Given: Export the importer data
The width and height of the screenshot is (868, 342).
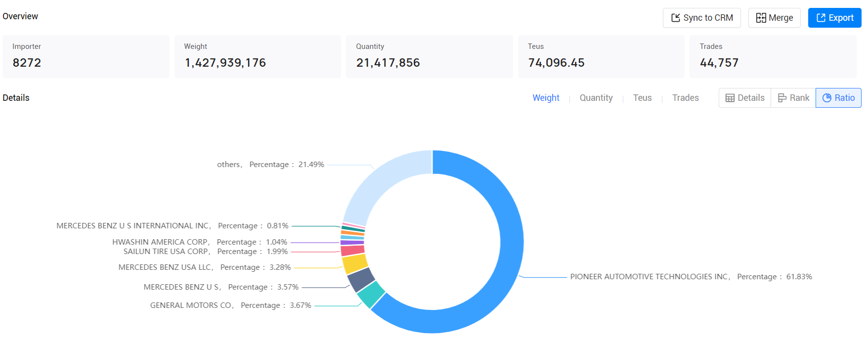Looking at the screenshot, I should click(x=834, y=18).
